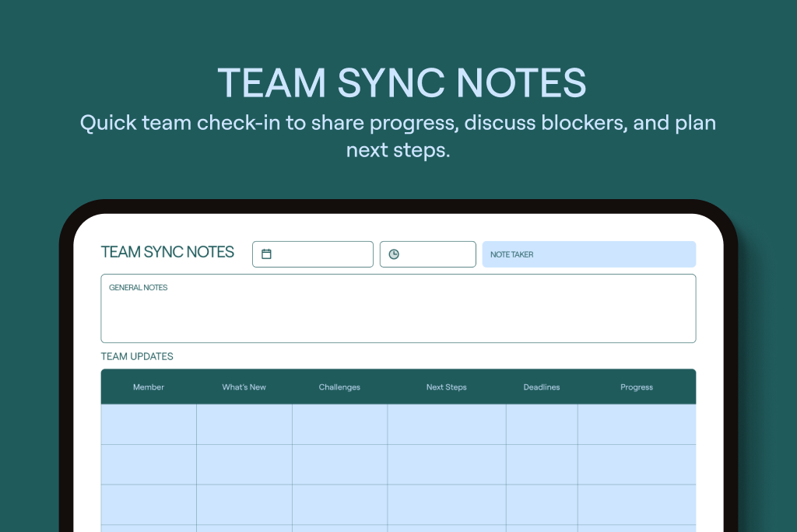This screenshot has height=532, width=797.
Task: Select the Member column header
Action: click(x=149, y=387)
